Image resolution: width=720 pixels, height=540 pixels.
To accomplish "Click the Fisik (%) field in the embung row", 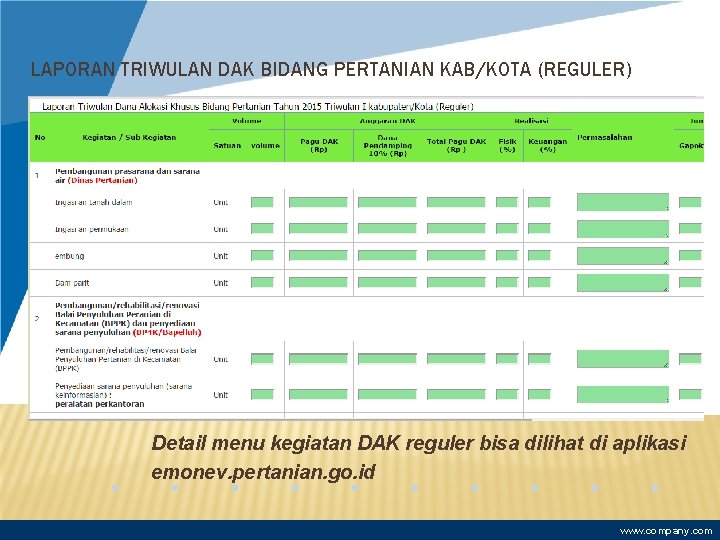I will 507,256.
